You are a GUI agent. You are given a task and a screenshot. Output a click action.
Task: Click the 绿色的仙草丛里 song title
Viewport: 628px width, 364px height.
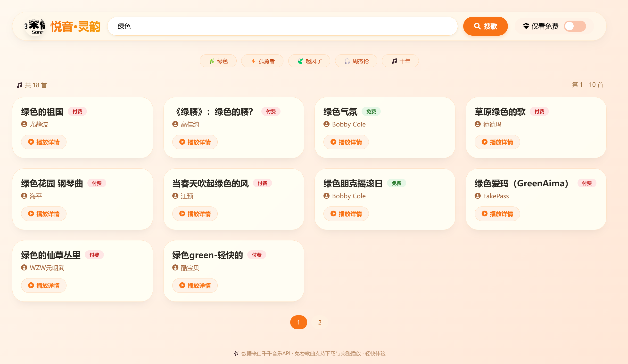pyautogui.click(x=51, y=255)
